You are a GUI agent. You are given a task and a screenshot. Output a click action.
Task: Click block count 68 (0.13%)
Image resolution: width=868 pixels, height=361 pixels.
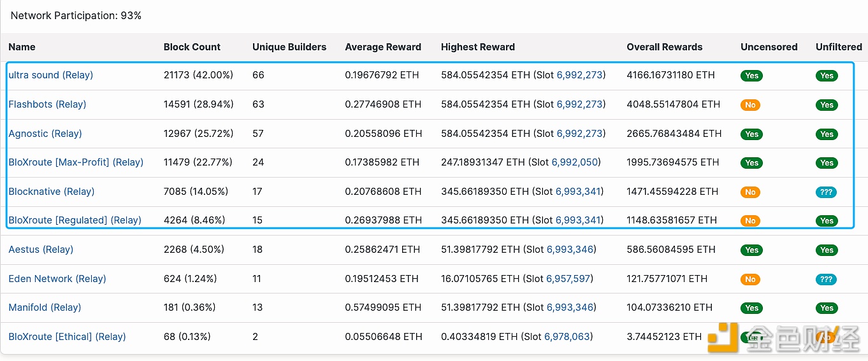pyautogui.click(x=187, y=337)
